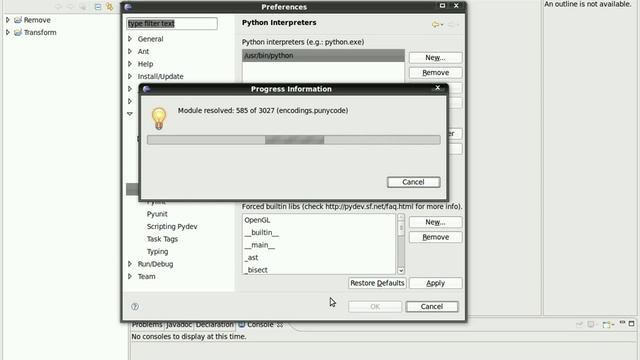The width and height of the screenshot is (640, 360).
Task: Click the type filter text field
Action: [172, 24]
